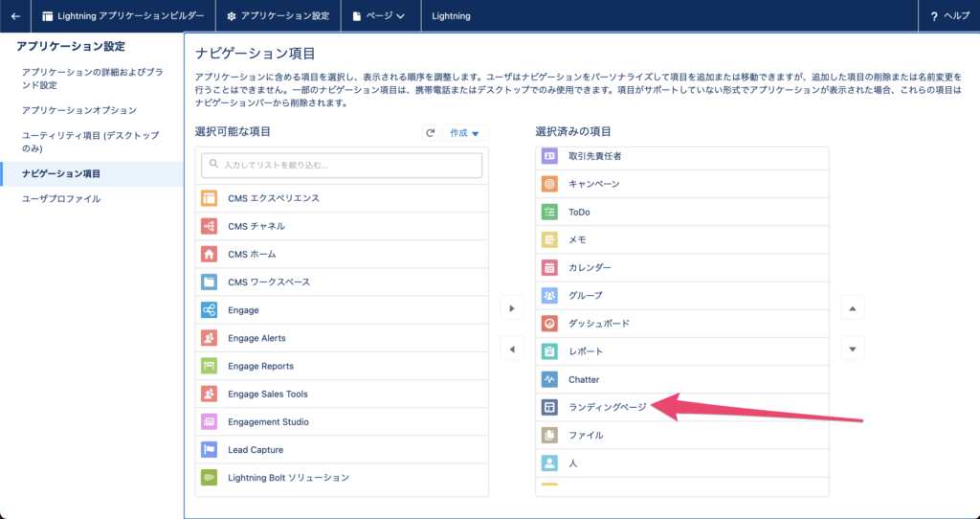Focus the filter list search field
980x519 pixels.
(x=342, y=165)
